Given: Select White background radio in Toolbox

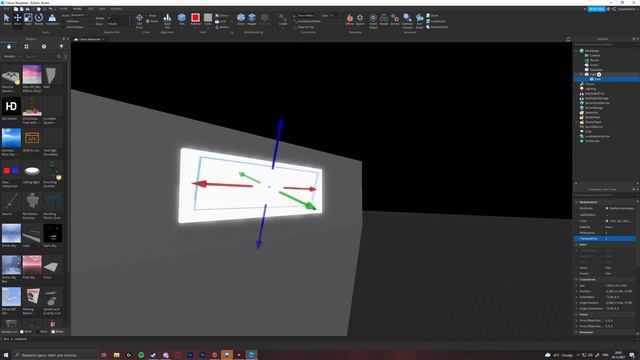Looking at the screenshot, I should pos(22,332).
